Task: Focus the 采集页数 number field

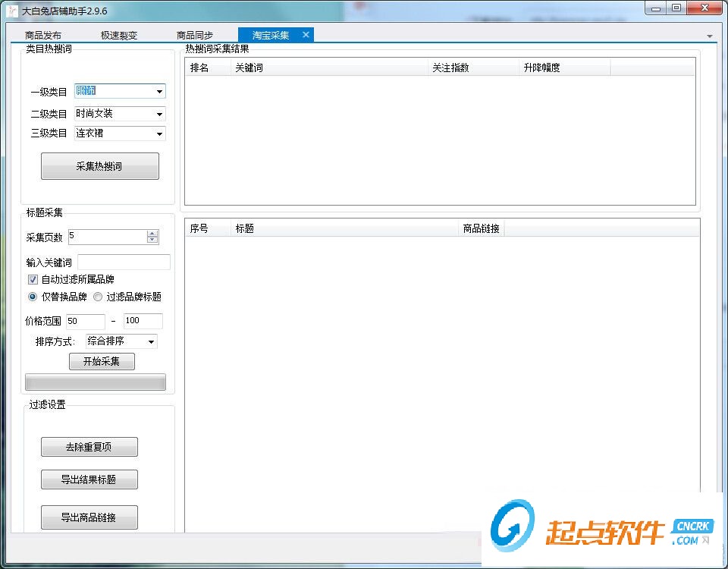Action: tap(107, 237)
